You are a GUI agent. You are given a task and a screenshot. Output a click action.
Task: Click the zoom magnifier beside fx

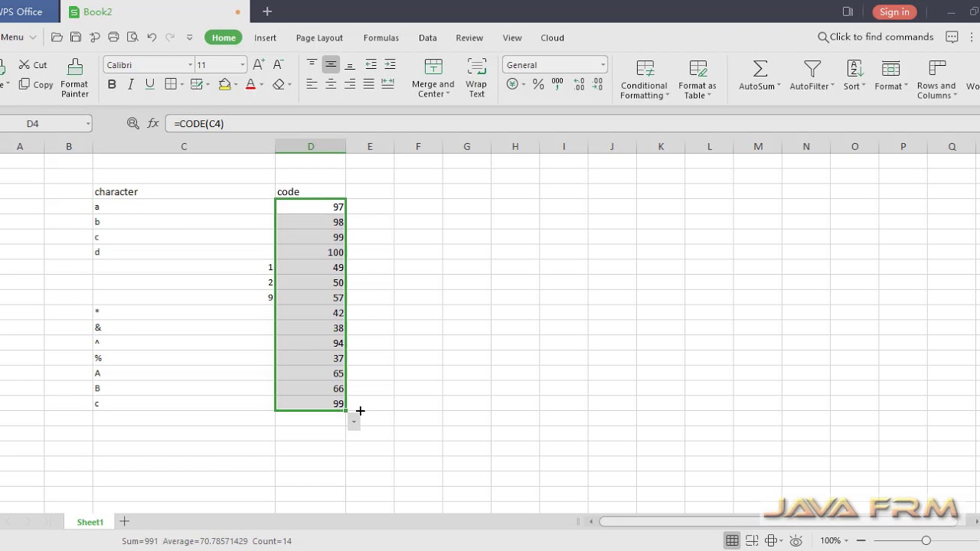point(133,123)
